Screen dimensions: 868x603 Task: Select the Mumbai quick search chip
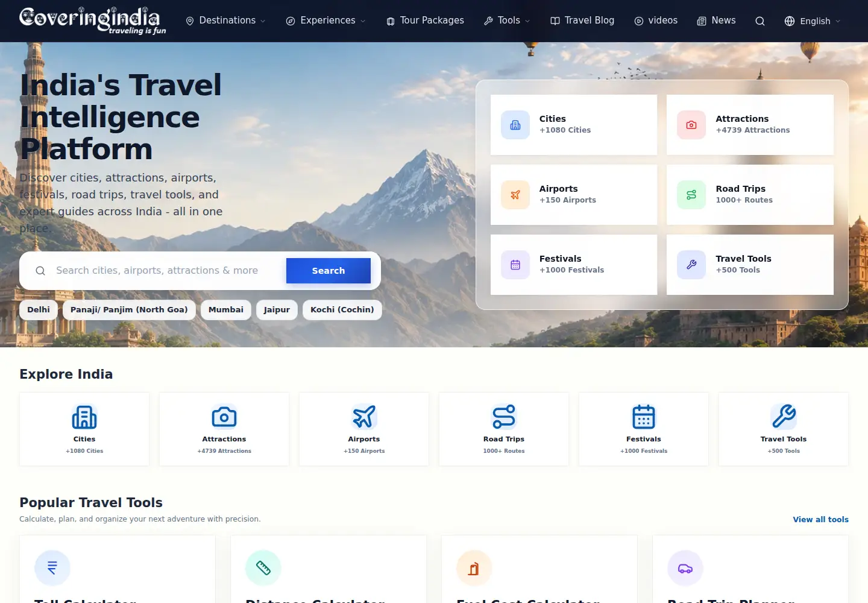pyautogui.click(x=226, y=310)
